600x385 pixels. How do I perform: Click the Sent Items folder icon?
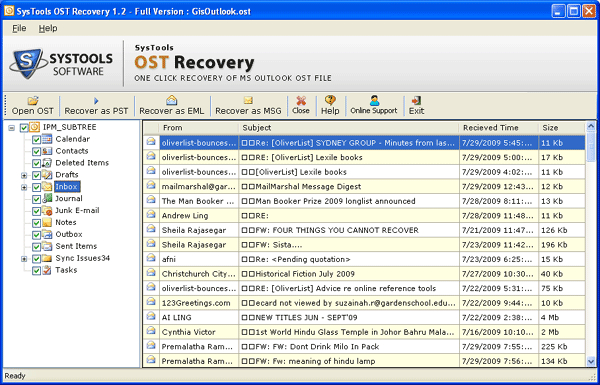tap(47, 246)
